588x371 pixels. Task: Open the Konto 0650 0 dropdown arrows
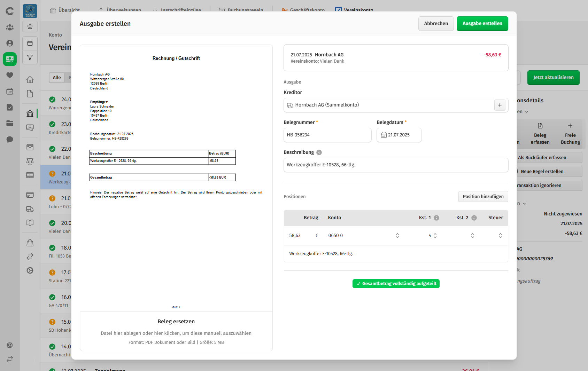tap(397, 236)
